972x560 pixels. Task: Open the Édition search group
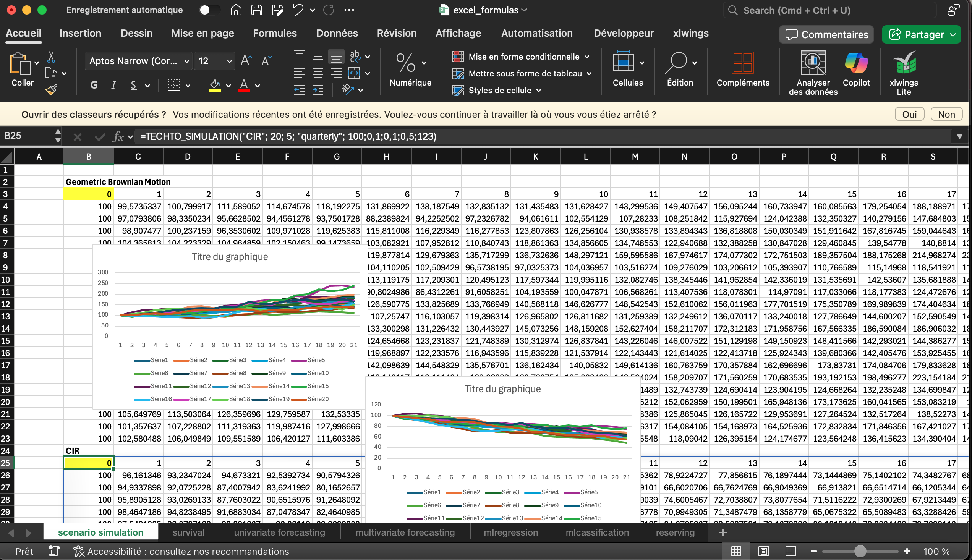pos(680,69)
